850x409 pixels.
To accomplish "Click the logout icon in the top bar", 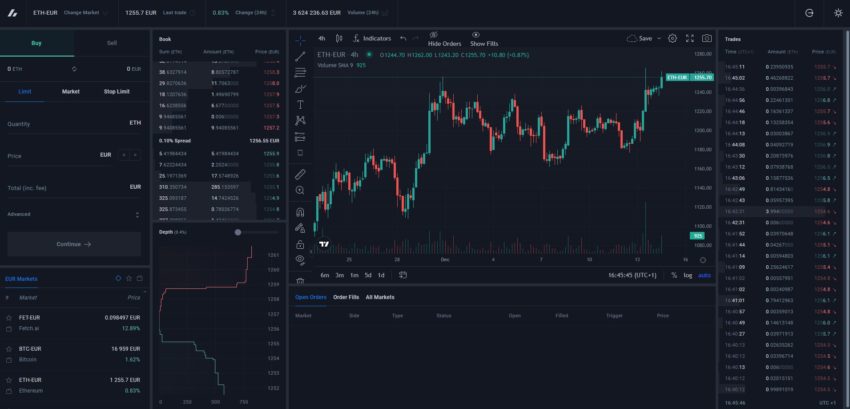I will 809,13.
